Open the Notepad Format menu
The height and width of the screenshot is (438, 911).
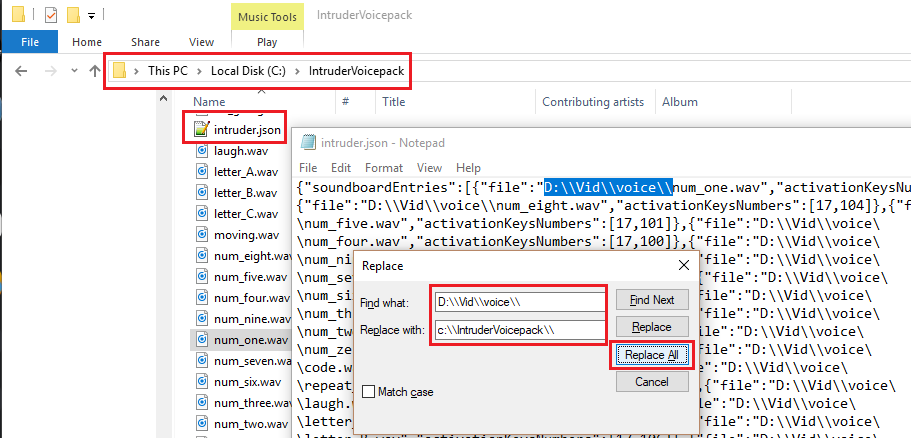pos(384,168)
